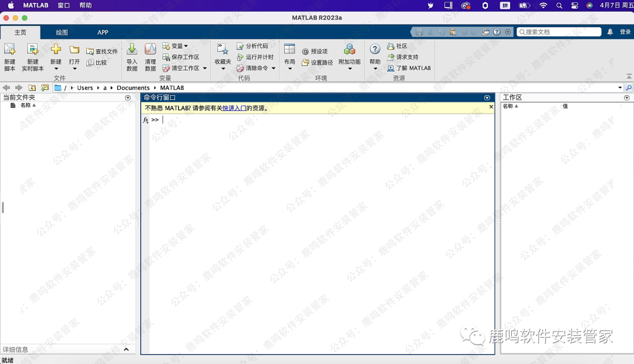This screenshot has height=364, width=634.
Task: Click the 导入数据 (Import Data) icon
Action: [132, 50]
